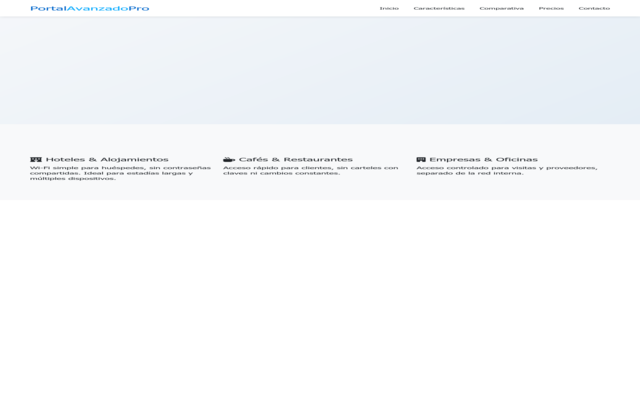Click the blank header space between logo and menu
The height and width of the screenshot is (400, 640).
(x=260, y=8)
